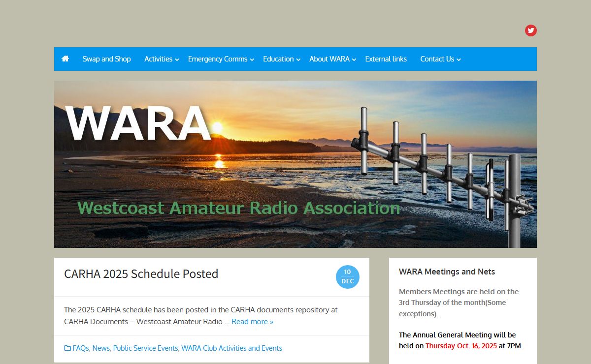
Task: Click the WARA Meetings and Nets heading
Action: coord(447,272)
